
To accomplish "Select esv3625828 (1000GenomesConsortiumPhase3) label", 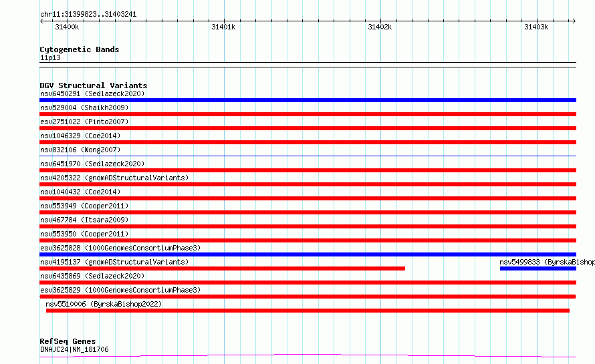I will pyautogui.click(x=120, y=248).
